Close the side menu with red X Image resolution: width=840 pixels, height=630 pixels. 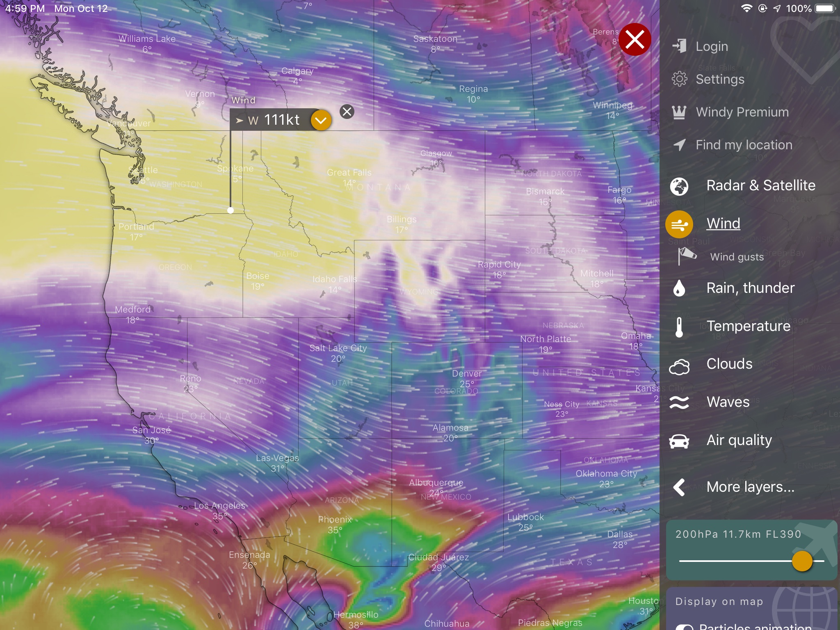click(635, 40)
